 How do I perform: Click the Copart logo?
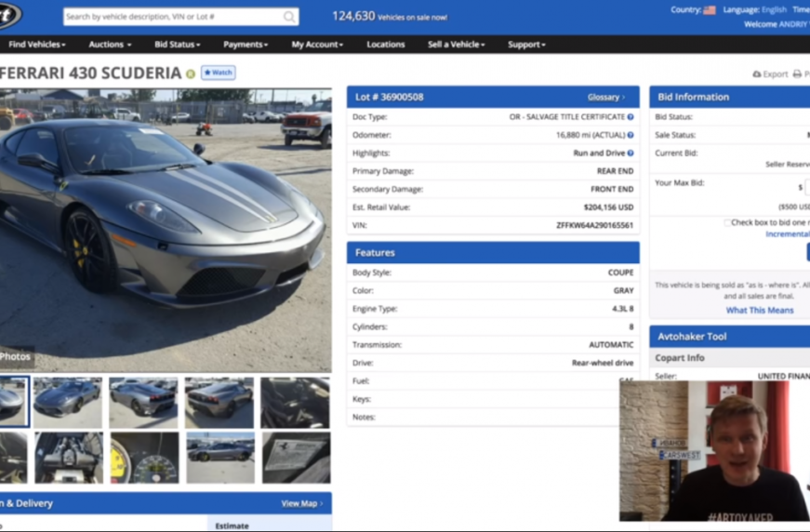click(x=9, y=15)
